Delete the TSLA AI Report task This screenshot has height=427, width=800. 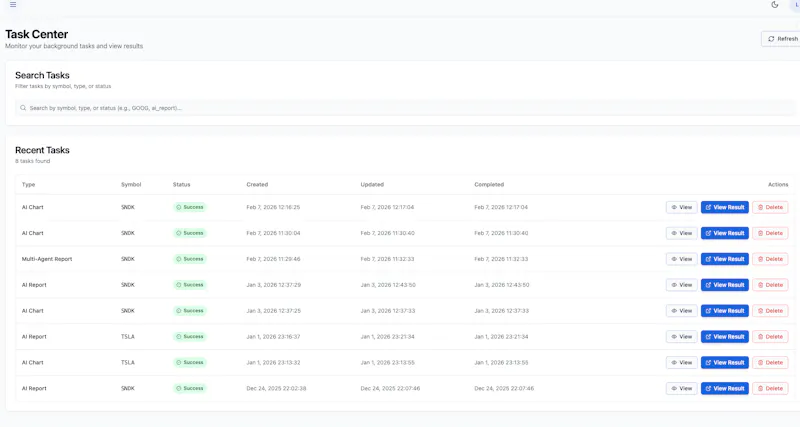click(770, 337)
